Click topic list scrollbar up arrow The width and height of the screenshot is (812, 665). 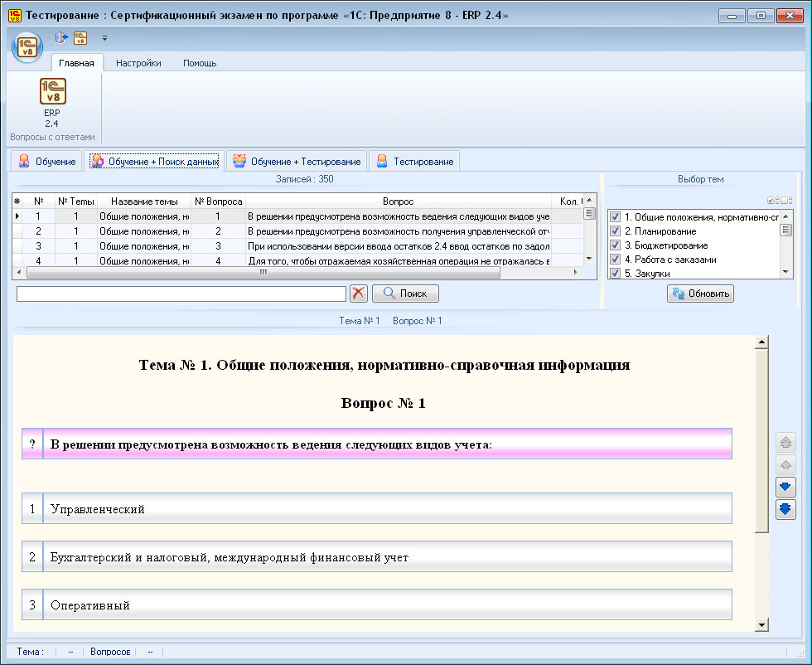pos(785,216)
